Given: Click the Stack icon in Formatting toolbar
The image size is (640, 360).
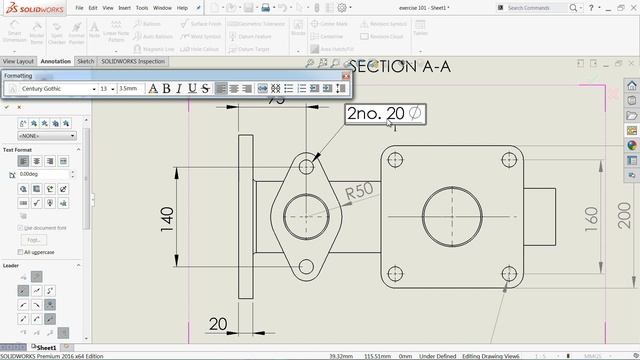Looking at the screenshot, I should pyautogui.click(x=276, y=89).
